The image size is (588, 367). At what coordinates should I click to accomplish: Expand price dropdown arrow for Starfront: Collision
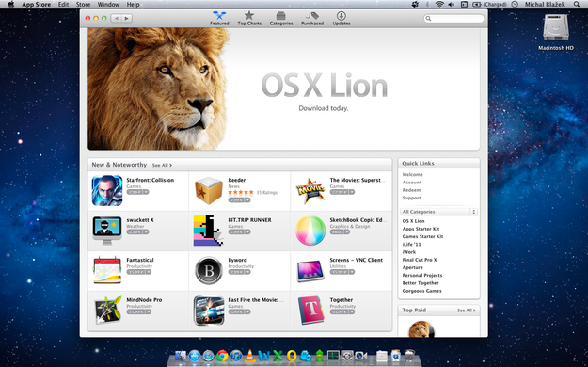(x=146, y=192)
